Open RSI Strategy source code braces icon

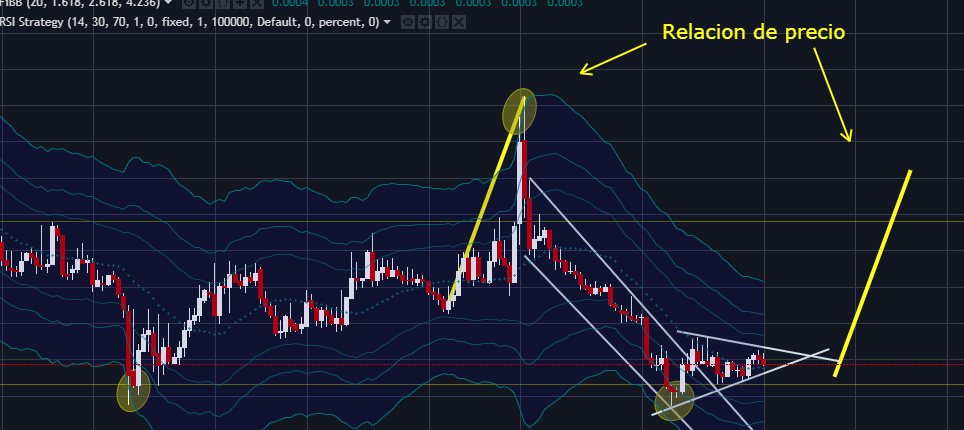pos(441,23)
